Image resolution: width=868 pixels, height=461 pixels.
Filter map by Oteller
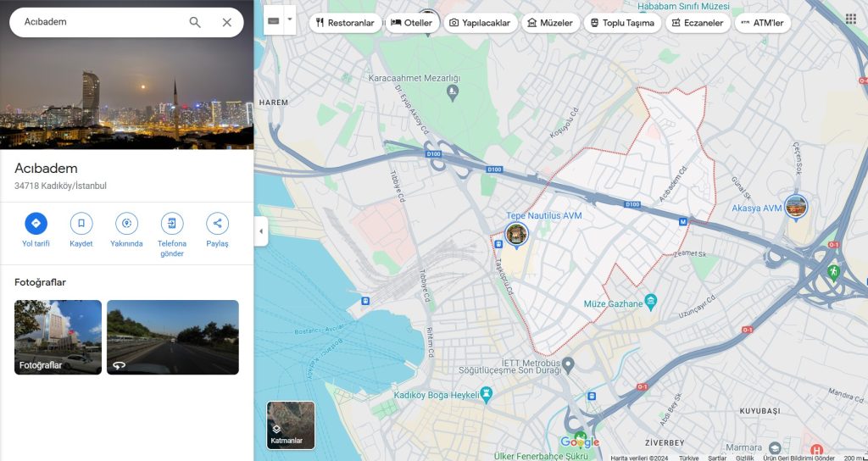411,23
